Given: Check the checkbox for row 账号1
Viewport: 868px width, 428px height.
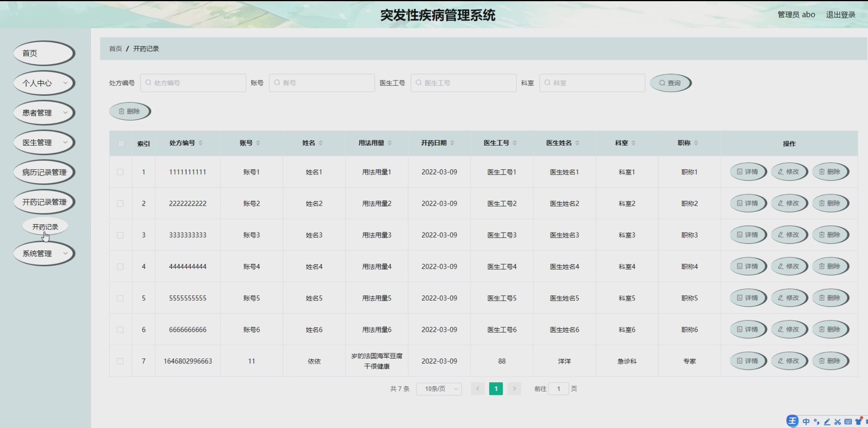Looking at the screenshot, I should (x=120, y=172).
